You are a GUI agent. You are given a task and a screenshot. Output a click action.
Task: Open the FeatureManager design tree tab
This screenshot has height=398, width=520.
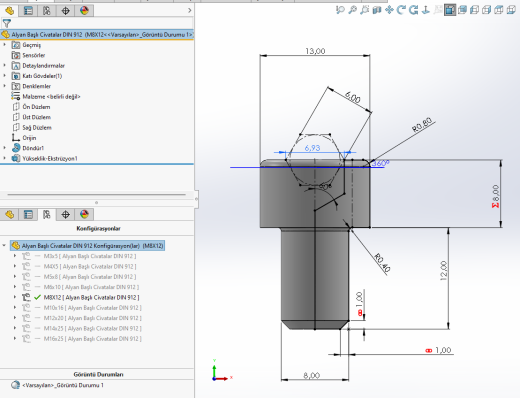(x=9, y=11)
